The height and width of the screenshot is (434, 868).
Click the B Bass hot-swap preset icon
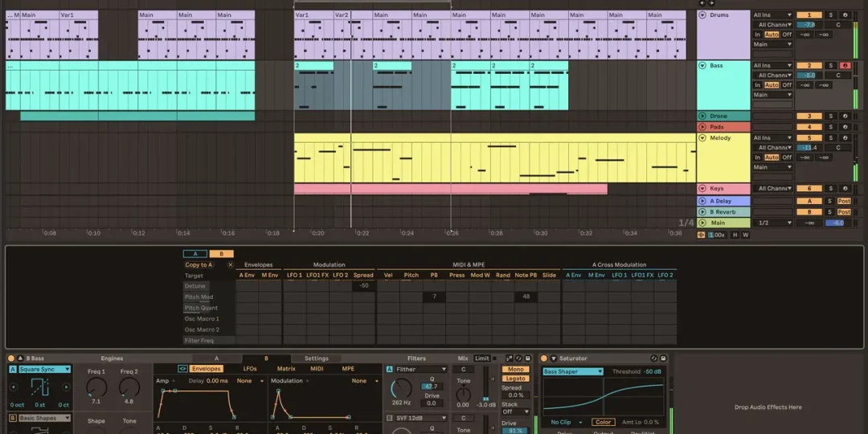pyautogui.click(x=518, y=358)
